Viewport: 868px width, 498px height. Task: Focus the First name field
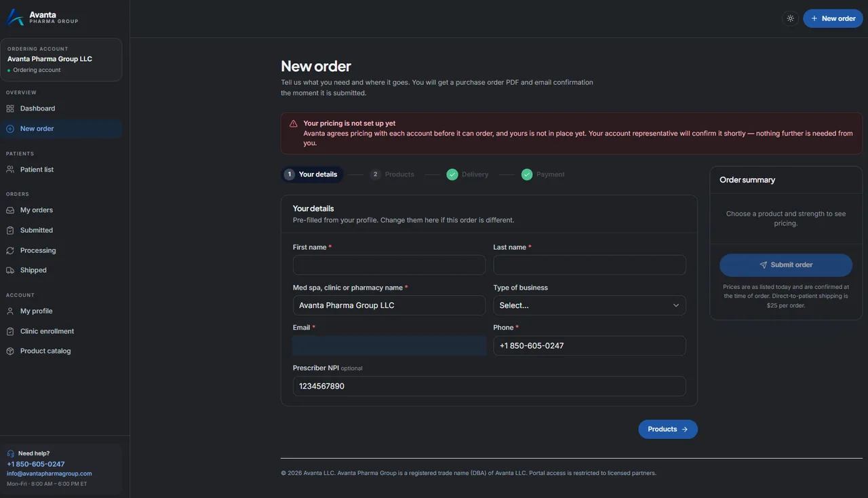coord(389,265)
